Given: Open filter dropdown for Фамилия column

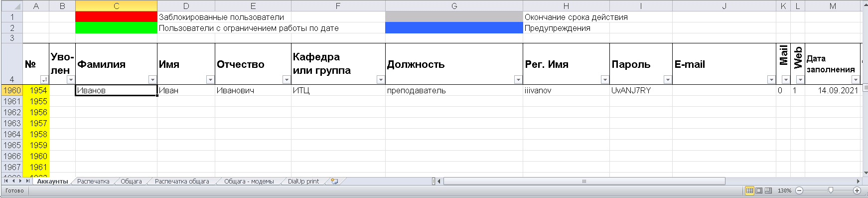Looking at the screenshot, I should [152, 80].
